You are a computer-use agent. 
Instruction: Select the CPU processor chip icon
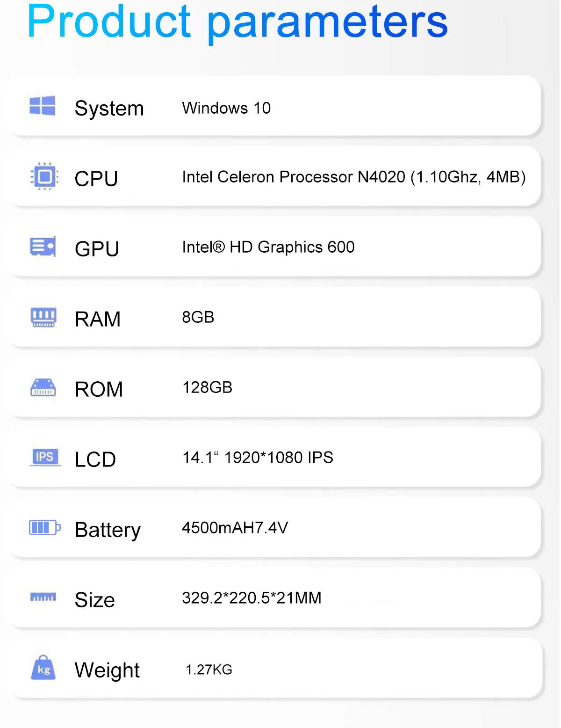point(44,177)
